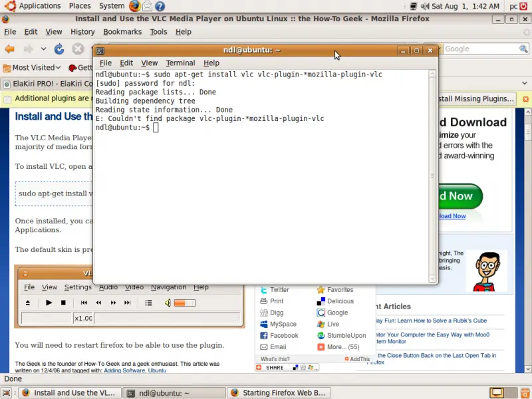
Task: Open Adding Software tag link
Action: tap(124, 370)
